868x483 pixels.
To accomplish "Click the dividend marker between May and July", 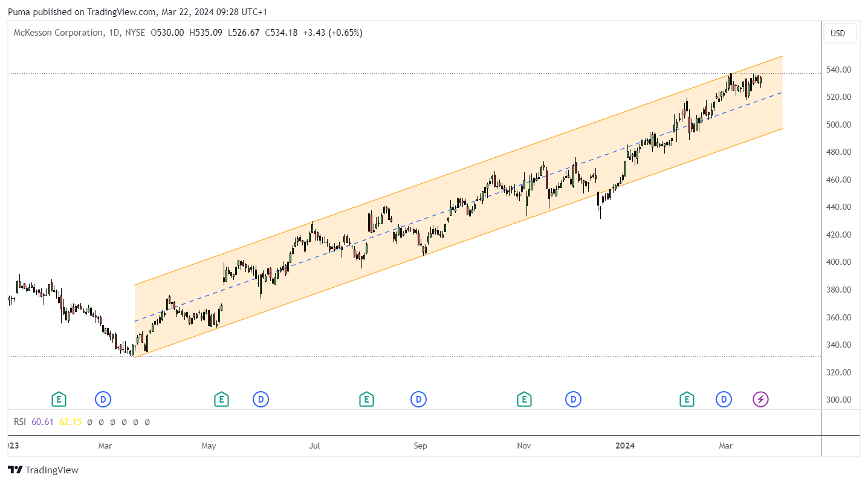I will [x=261, y=399].
